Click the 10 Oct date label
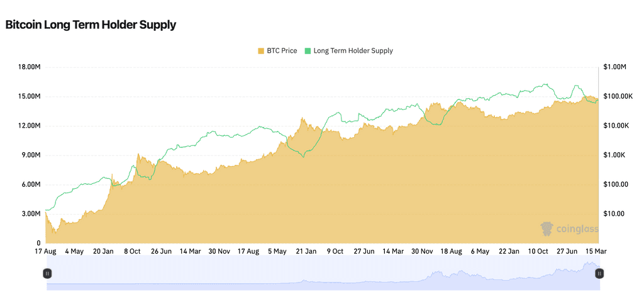The width and height of the screenshot is (644, 297). click(538, 252)
